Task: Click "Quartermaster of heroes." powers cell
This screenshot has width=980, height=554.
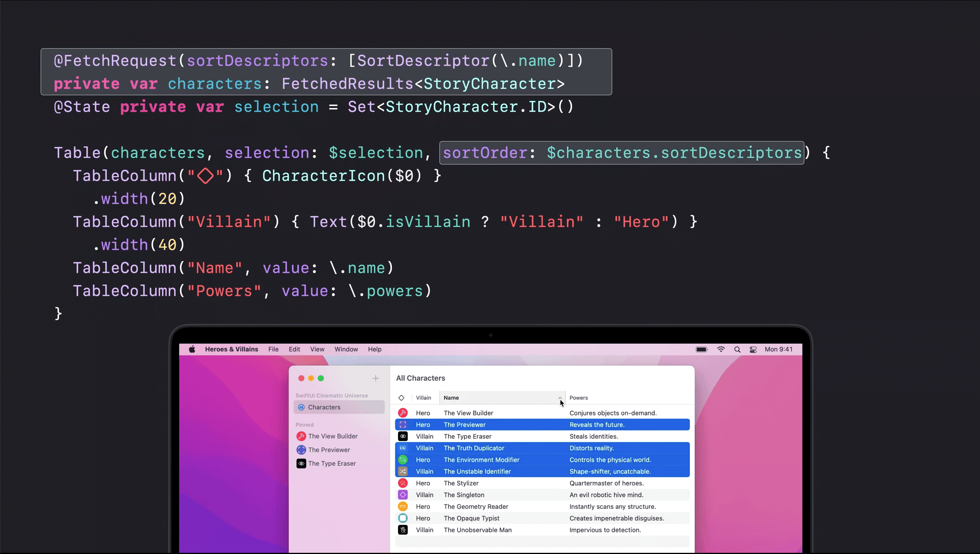Action: coord(607,483)
